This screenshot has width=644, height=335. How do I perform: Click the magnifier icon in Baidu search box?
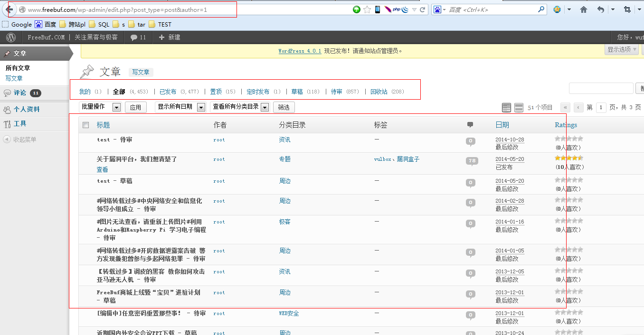[541, 9]
